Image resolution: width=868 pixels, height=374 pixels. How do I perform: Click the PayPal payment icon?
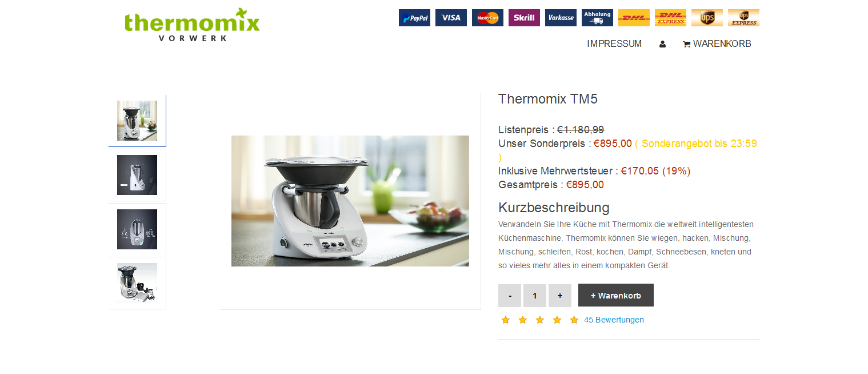coord(414,18)
